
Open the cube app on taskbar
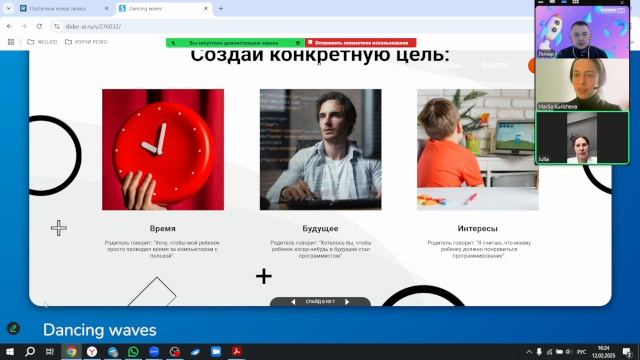175,351
